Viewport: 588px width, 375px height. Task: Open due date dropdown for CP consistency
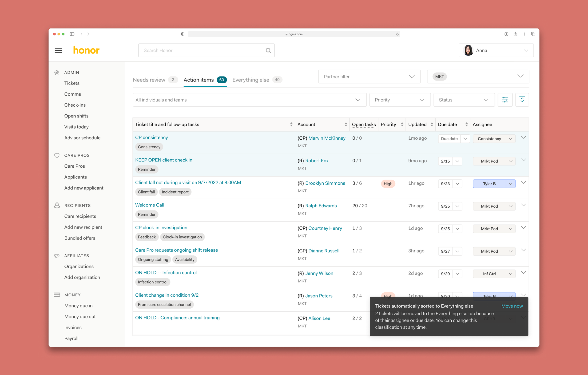coord(465,139)
